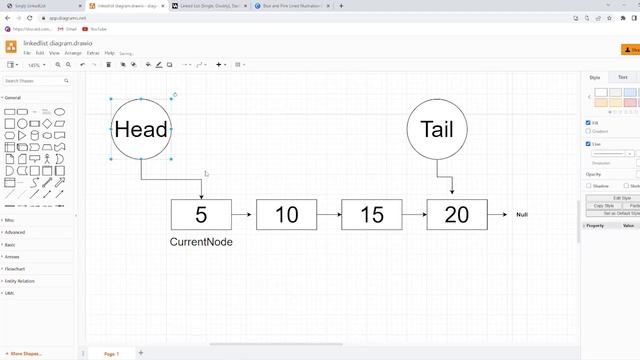Select the parallelogram shape in General palette
Screen dimensions: 640x360
point(60,124)
